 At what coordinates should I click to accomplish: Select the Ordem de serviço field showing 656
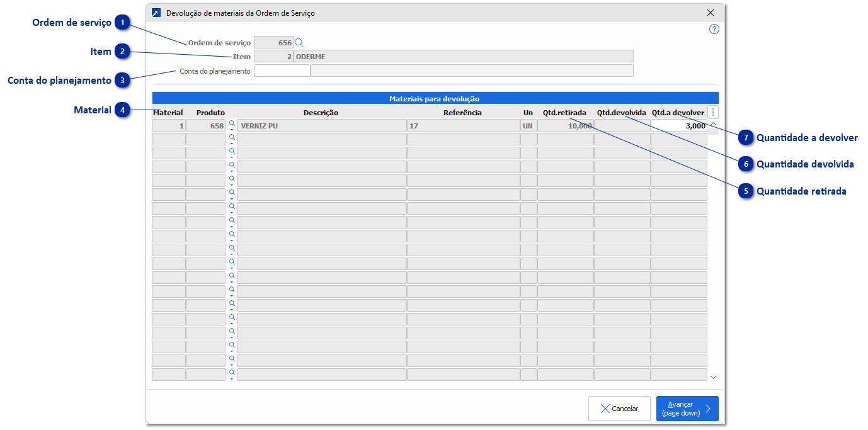(x=273, y=43)
